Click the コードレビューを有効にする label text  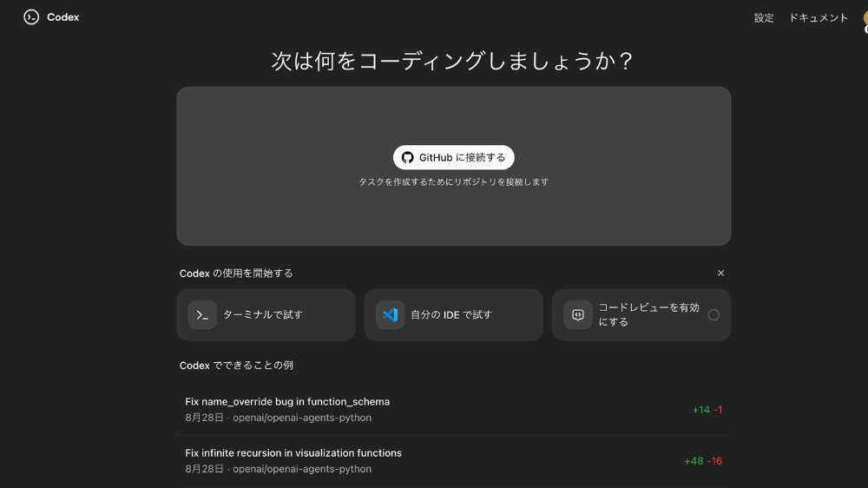click(648, 314)
